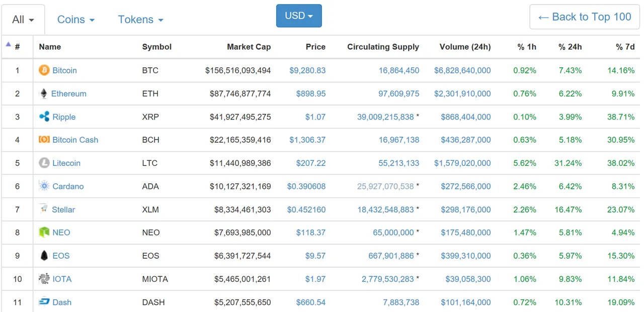Screen dimensions: 644x312
Task: Click Stellar price $0.452160
Action: coord(306,210)
